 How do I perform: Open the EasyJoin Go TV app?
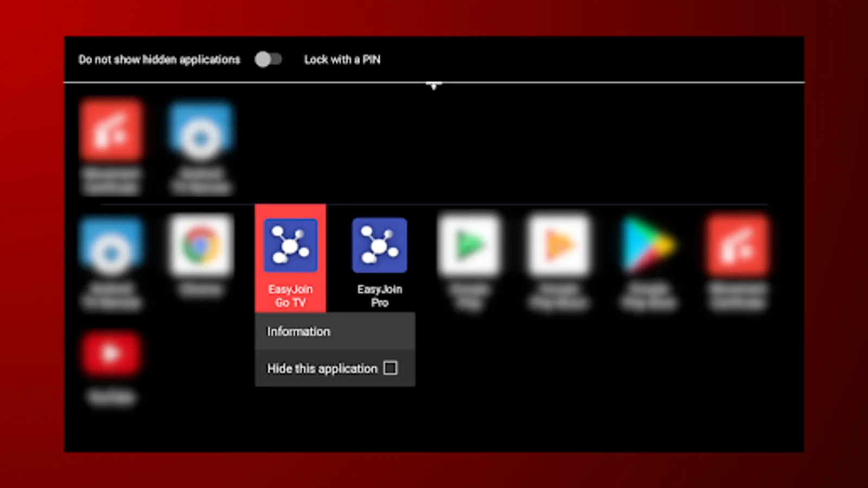pyautogui.click(x=290, y=245)
